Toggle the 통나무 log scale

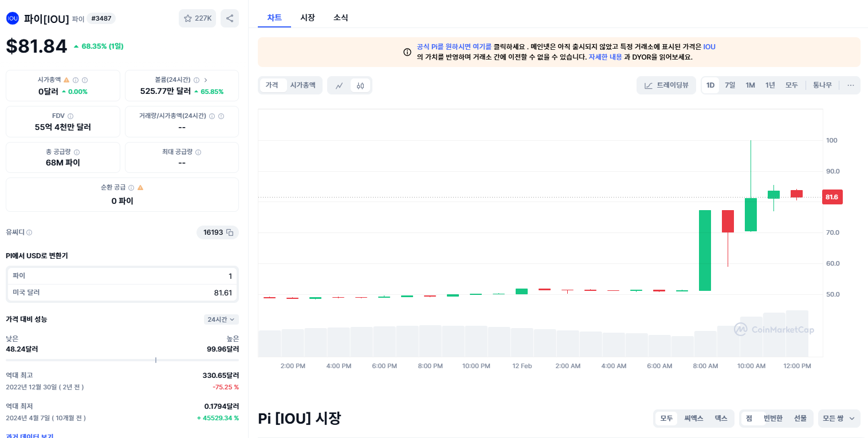(822, 85)
